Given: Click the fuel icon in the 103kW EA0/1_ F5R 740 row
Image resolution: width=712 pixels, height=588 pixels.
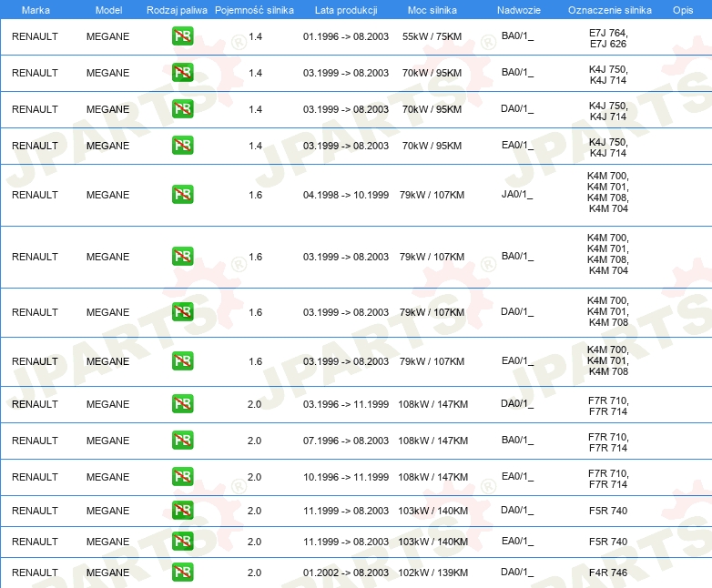Looking at the screenshot, I should point(182,542).
